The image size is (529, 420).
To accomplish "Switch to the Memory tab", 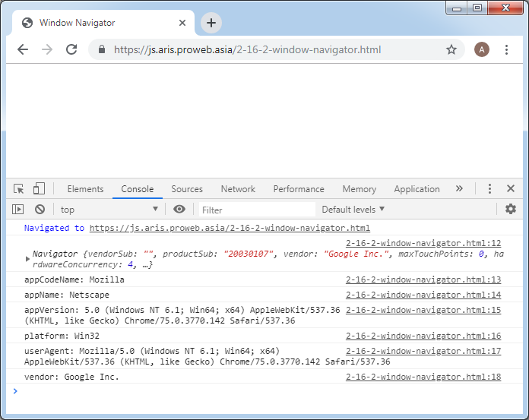I will click(360, 189).
